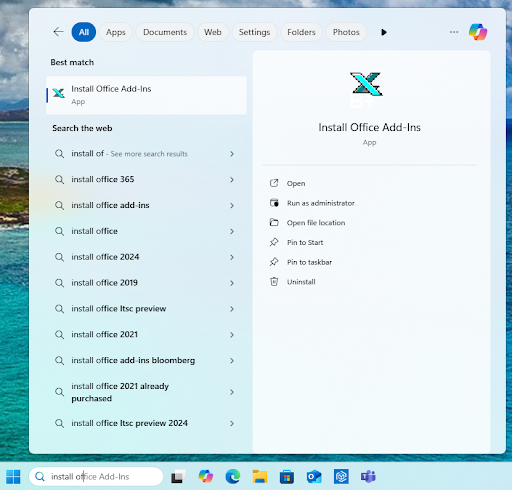This screenshot has width=512, height=490.
Task: Expand chevron for plain install office suggestion
Action: point(232,231)
